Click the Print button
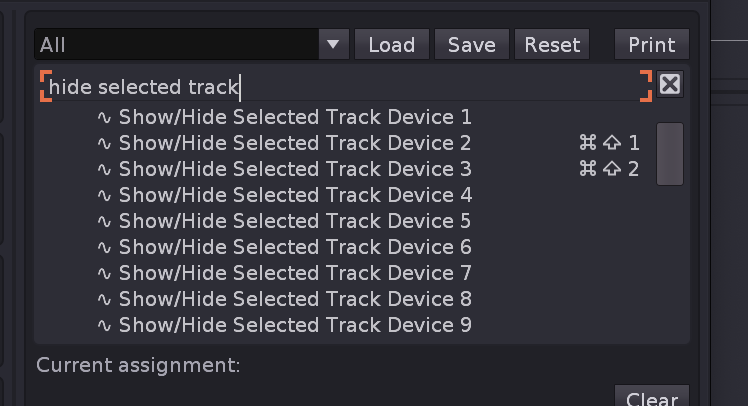This screenshot has height=406, width=748. tap(652, 45)
